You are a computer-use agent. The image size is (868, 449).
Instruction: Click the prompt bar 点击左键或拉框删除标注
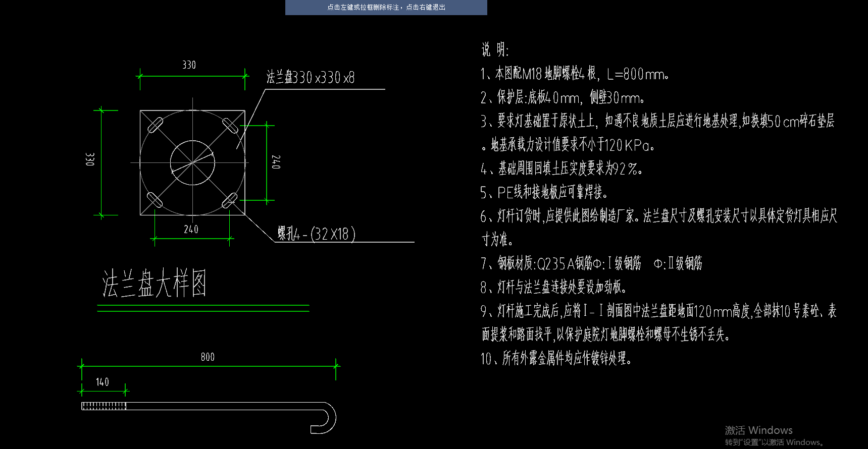tap(386, 8)
